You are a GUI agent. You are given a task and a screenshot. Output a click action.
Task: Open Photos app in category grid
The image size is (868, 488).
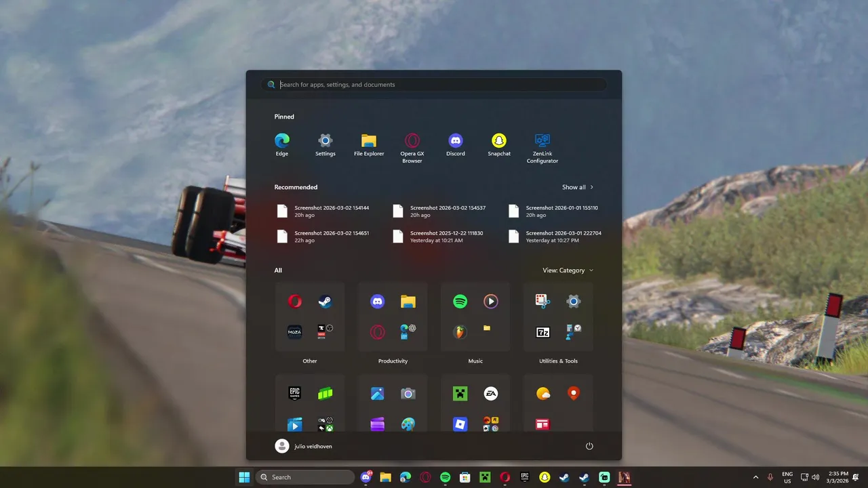[378, 394]
